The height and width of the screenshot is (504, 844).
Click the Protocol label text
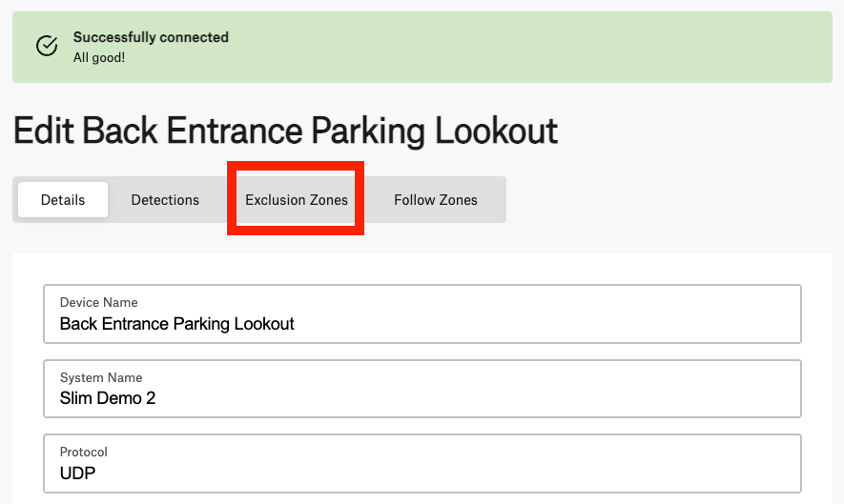pyautogui.click(x=83, y=452)
